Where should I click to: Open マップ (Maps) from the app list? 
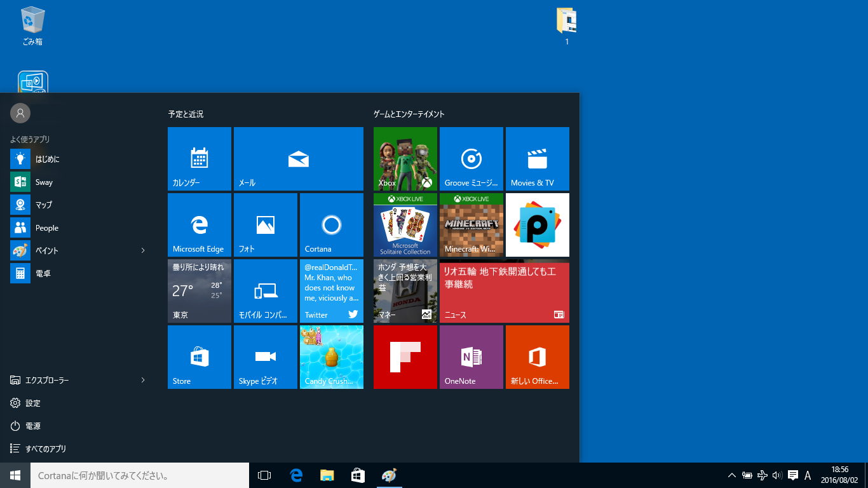point(79,205)
